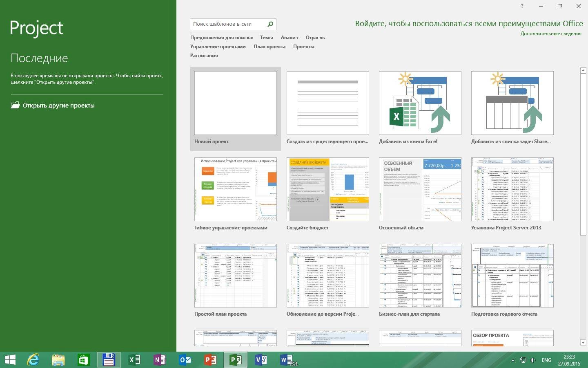Click the scrollbar down arrow
Screen dimensions: 588x368
tap(583, 342)
